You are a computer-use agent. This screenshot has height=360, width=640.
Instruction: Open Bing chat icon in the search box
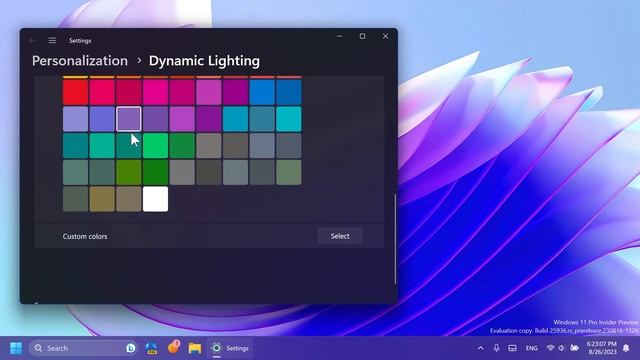coord(131,348)
